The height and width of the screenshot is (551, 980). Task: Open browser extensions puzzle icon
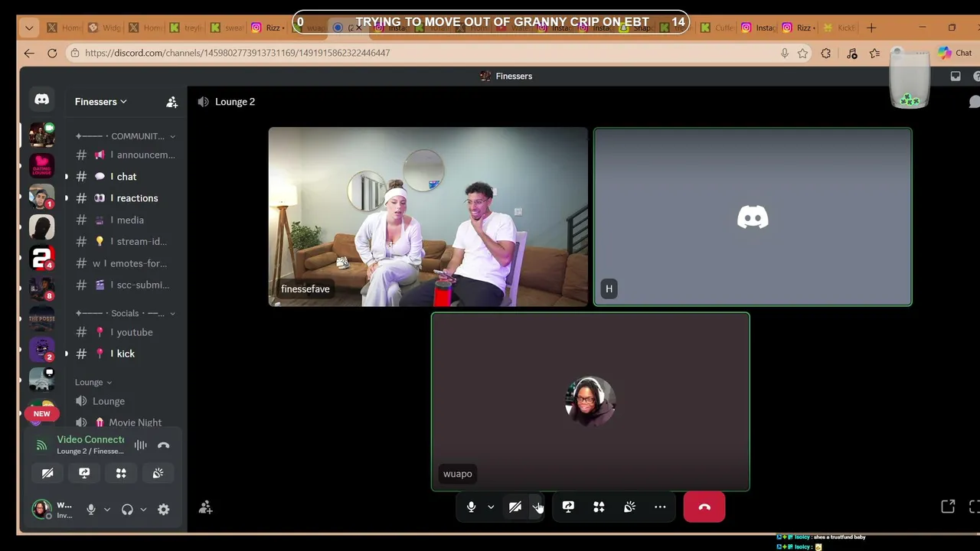tap(825, 53)
